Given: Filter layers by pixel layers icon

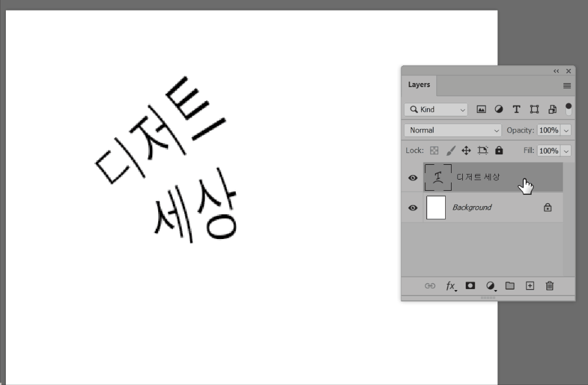Looking at the screenshot, I should [x=481, y=109].
